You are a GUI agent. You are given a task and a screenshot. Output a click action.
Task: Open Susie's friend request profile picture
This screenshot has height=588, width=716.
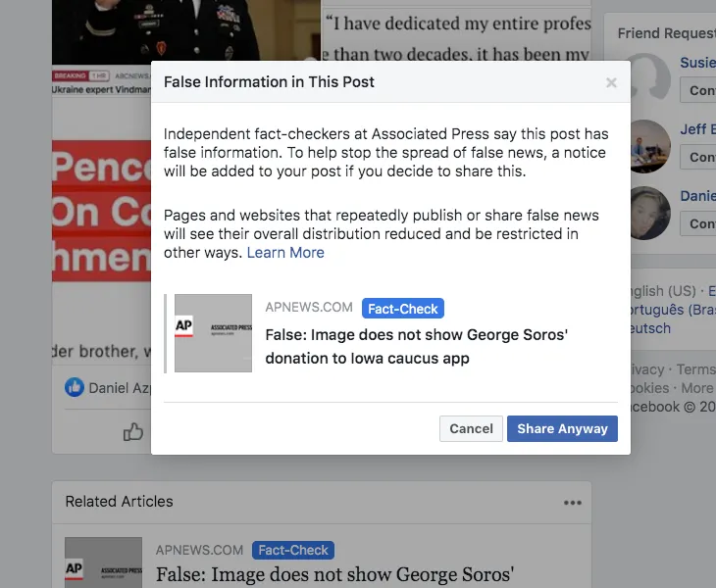pos(650,76)
